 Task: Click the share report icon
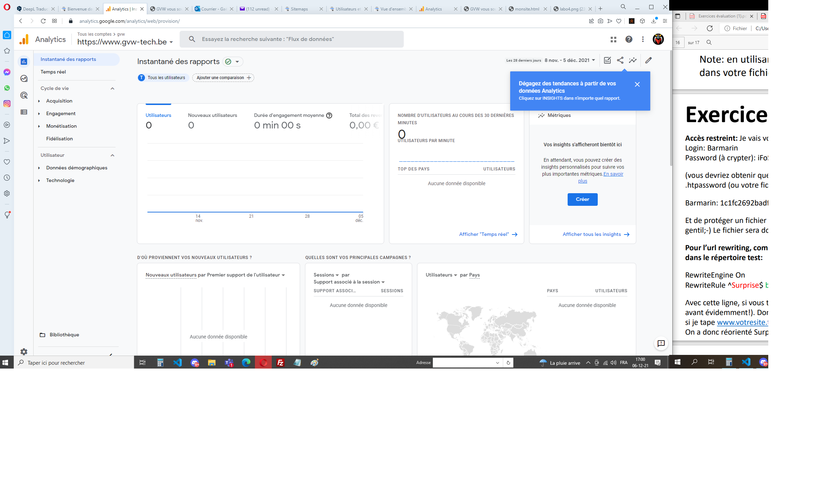point(620,60)
